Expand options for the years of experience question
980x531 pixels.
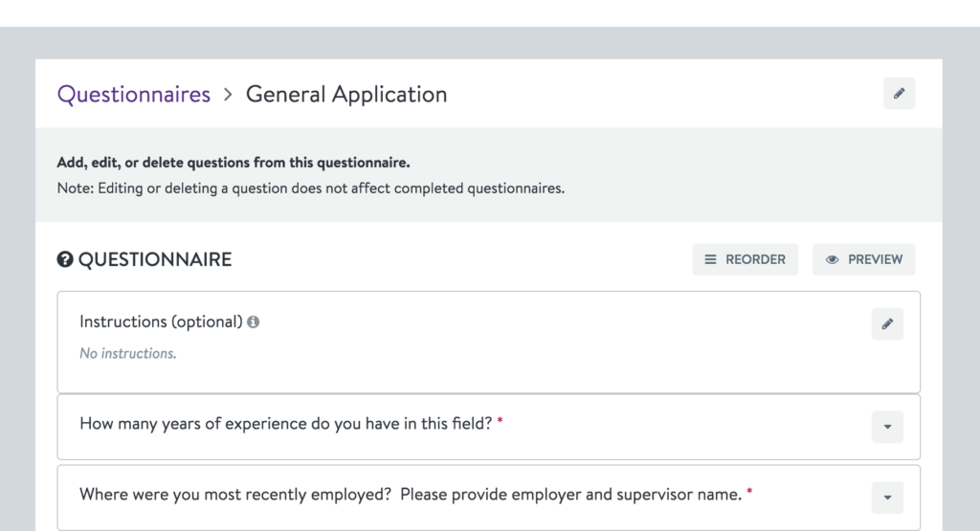pos(887,427)
